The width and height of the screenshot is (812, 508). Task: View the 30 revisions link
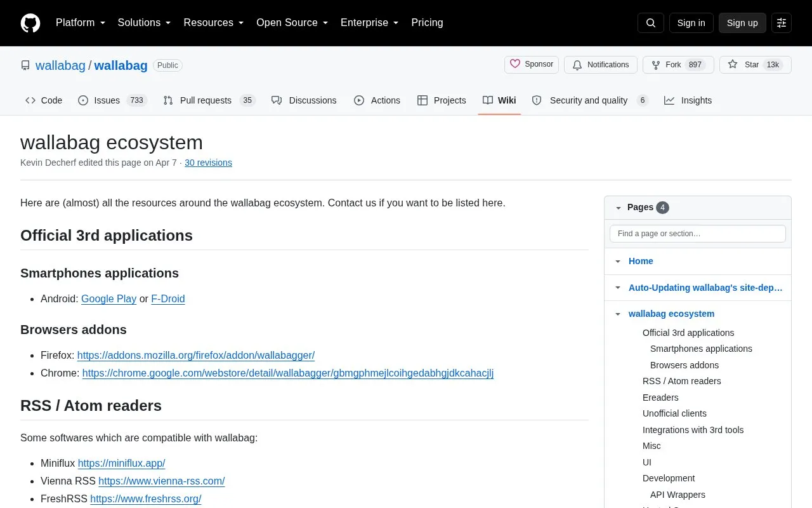[208, 163]
